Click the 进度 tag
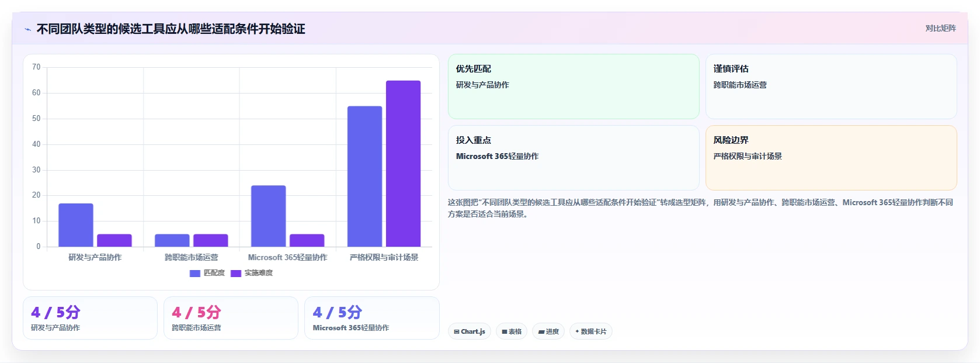 548,331
